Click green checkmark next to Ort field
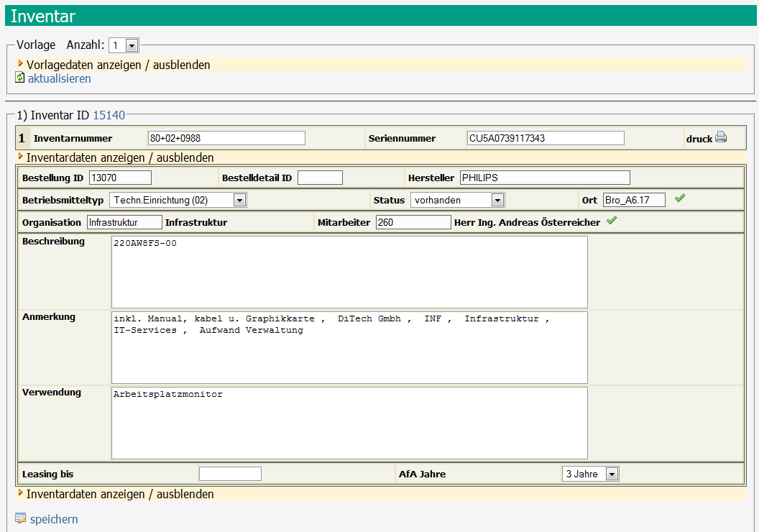 pos(680,198)
